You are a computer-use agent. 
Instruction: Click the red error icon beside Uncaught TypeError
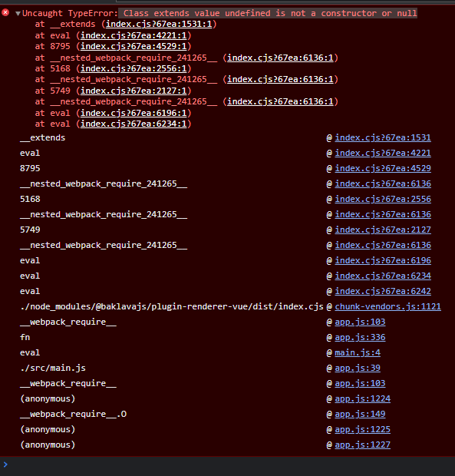point(5,12)
